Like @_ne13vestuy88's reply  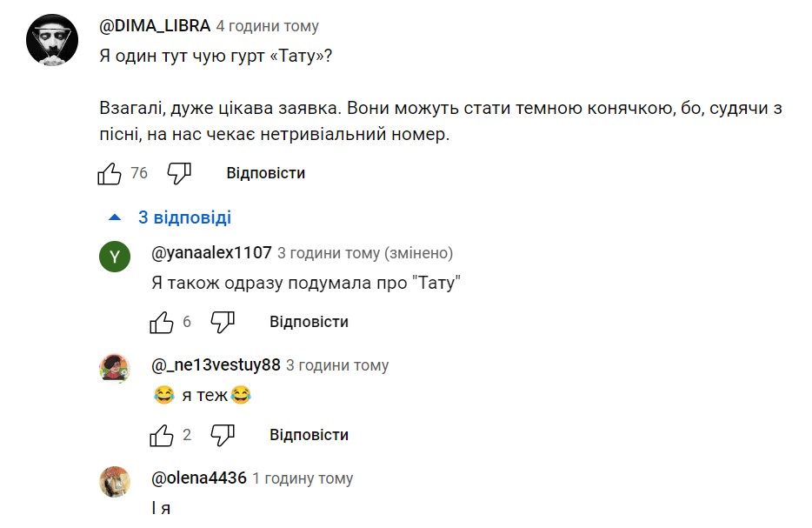click(162, 436)
